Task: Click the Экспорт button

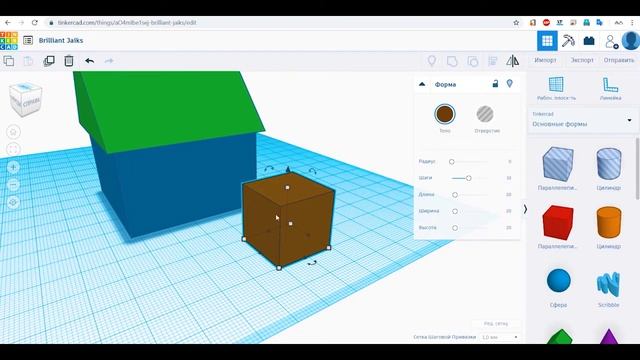Action: [x=582, y=60]
